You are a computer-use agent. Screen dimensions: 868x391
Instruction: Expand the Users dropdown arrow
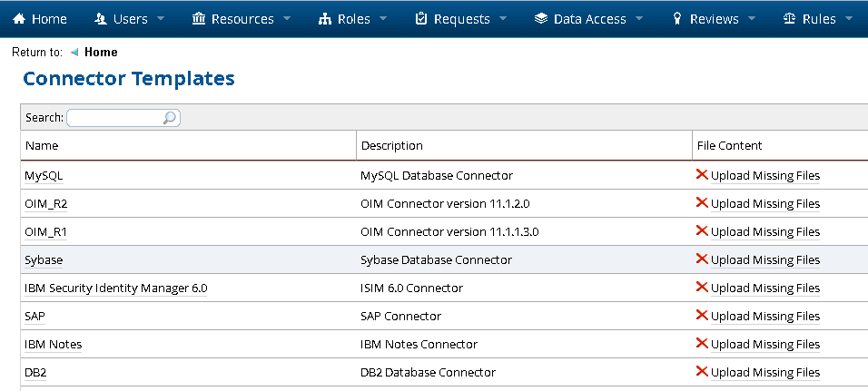coord(161,19)
